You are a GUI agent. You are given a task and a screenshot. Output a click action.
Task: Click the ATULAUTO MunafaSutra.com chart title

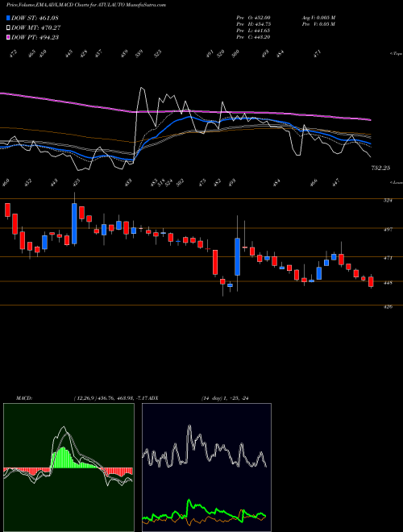point(86,5)
